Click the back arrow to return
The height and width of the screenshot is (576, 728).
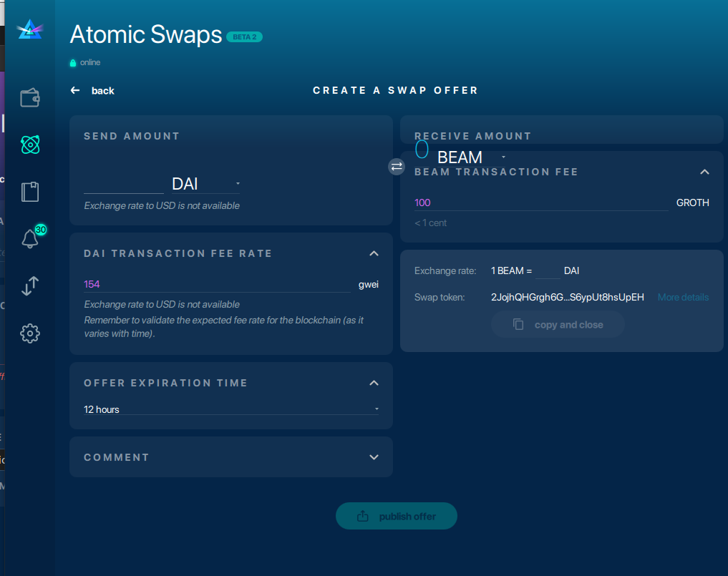74,90
